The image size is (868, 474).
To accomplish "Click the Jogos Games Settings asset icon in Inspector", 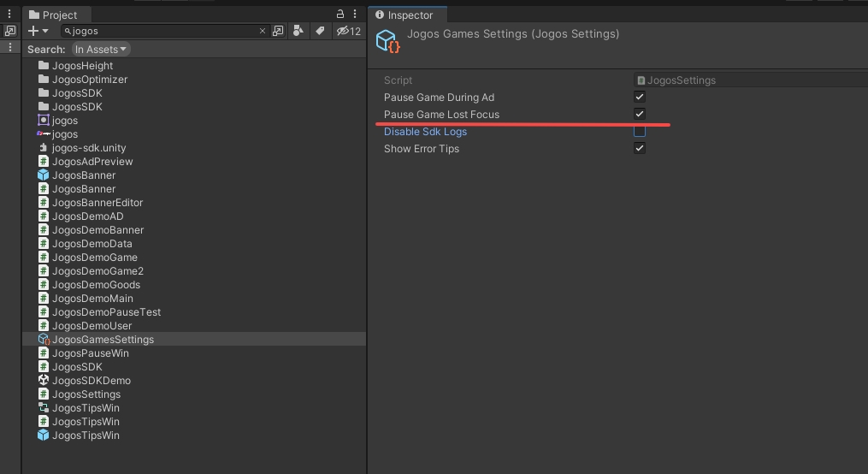I will pyautogui.click(x=388, y=42).
